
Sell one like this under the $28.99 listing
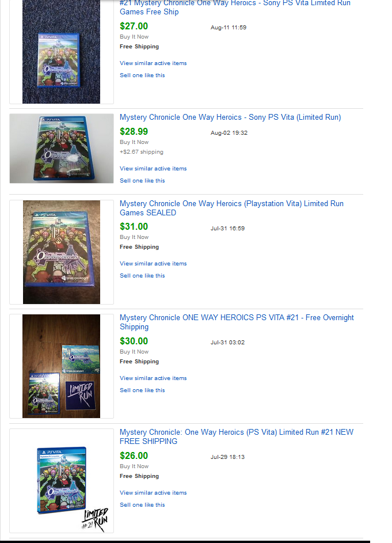tap(142, 180)
